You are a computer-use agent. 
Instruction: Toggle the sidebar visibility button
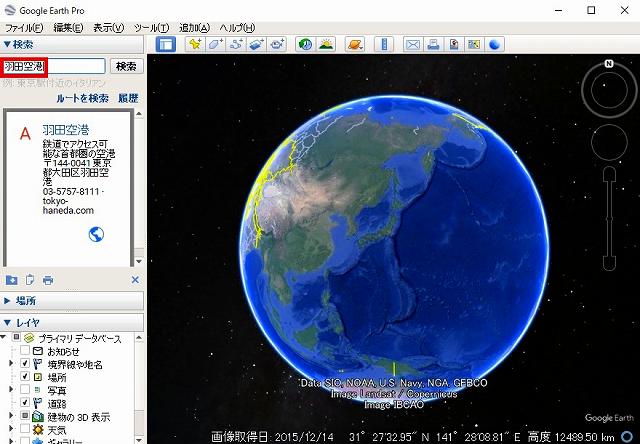[166, 44]
